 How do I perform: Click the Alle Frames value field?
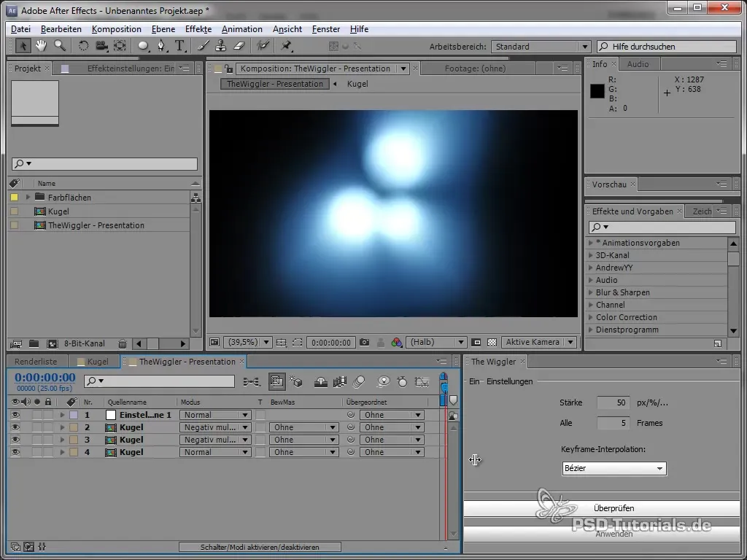(613, 423)
